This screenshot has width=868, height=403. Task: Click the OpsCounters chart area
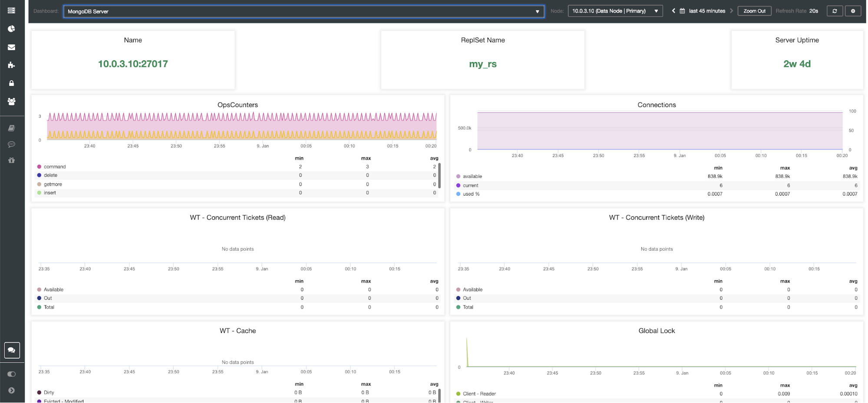(242, 126)
